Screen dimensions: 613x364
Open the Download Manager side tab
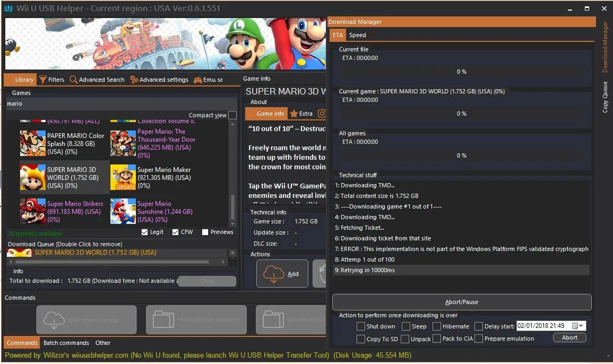[x=605, y=47]
